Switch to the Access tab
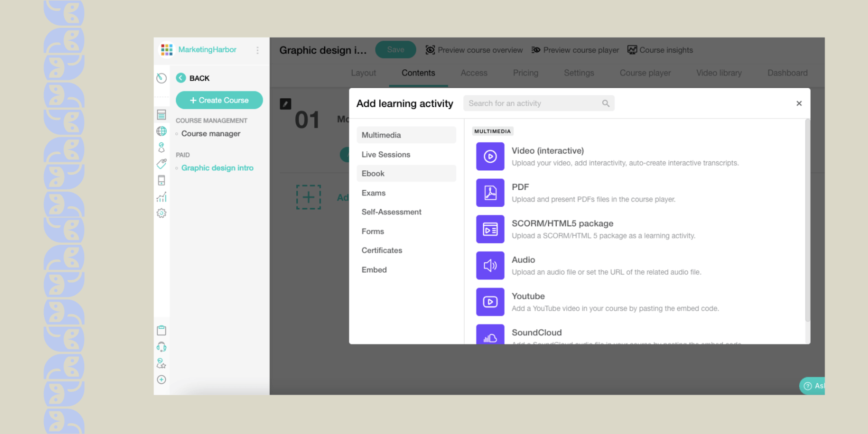868x434 pixels. [474, 73]
